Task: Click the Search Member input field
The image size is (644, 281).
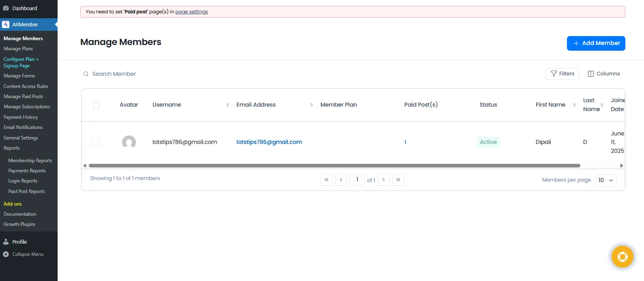Action: [x=114, y=74]
